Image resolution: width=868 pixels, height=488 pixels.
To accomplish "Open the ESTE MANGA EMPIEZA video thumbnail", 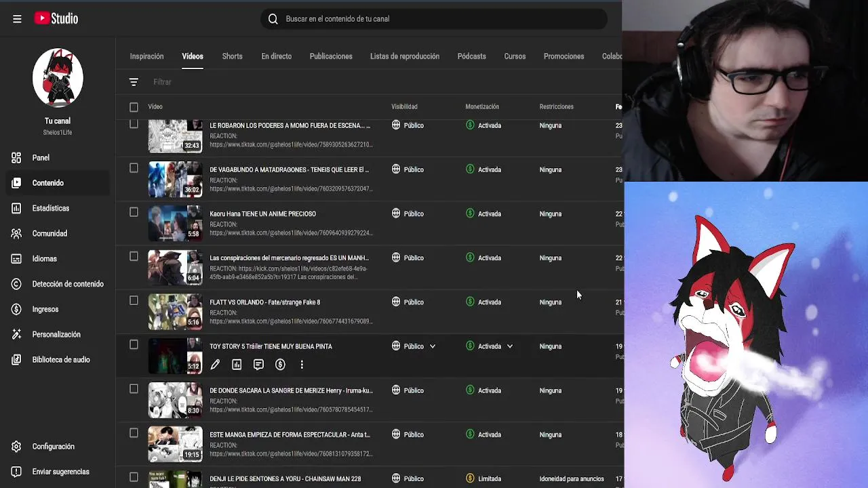I will coord(175,445).
